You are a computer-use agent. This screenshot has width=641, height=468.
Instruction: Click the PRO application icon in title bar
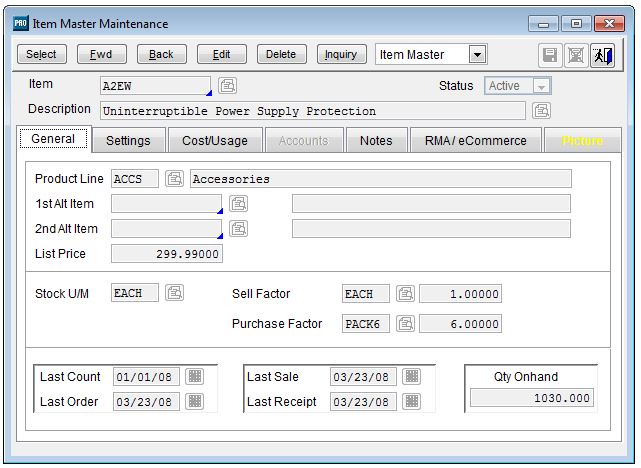pyautogui.click(x=20, y=23)
